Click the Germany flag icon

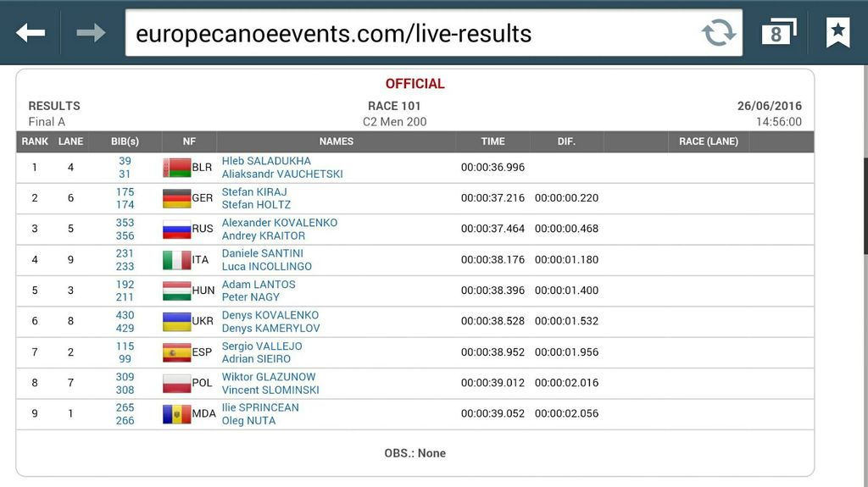176,198
